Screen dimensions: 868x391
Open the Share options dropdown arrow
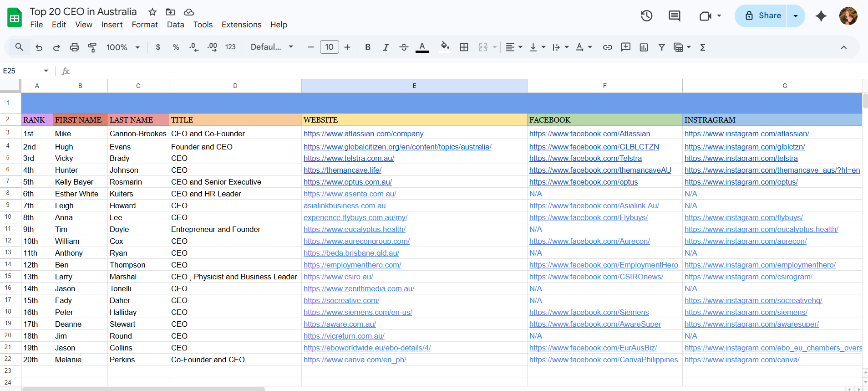click(x=796, y=16)
